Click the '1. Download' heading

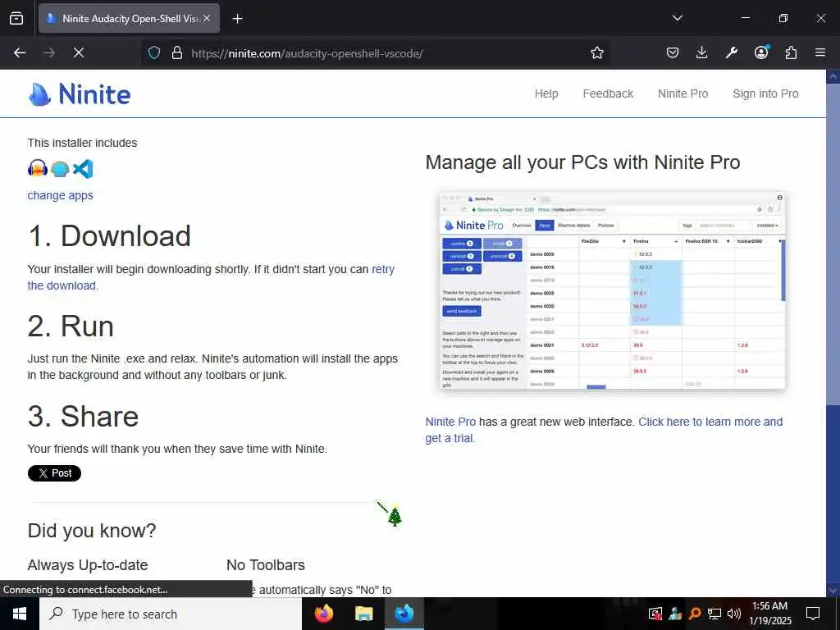[x=109, y=235]
